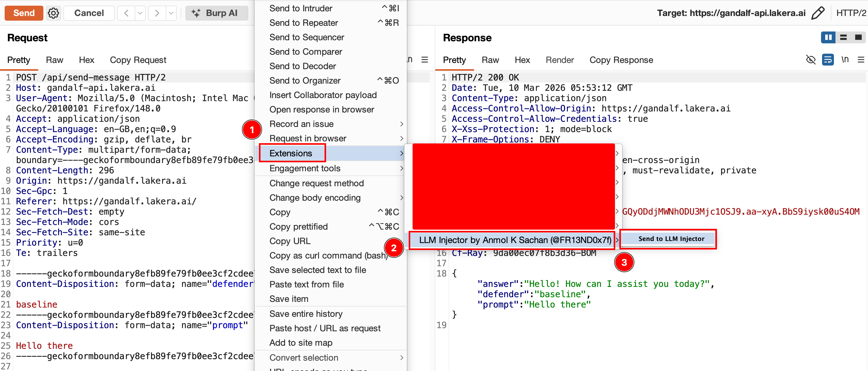Toggle line wrap in Response panel
The image size is (868, 371).
point(827,60)
